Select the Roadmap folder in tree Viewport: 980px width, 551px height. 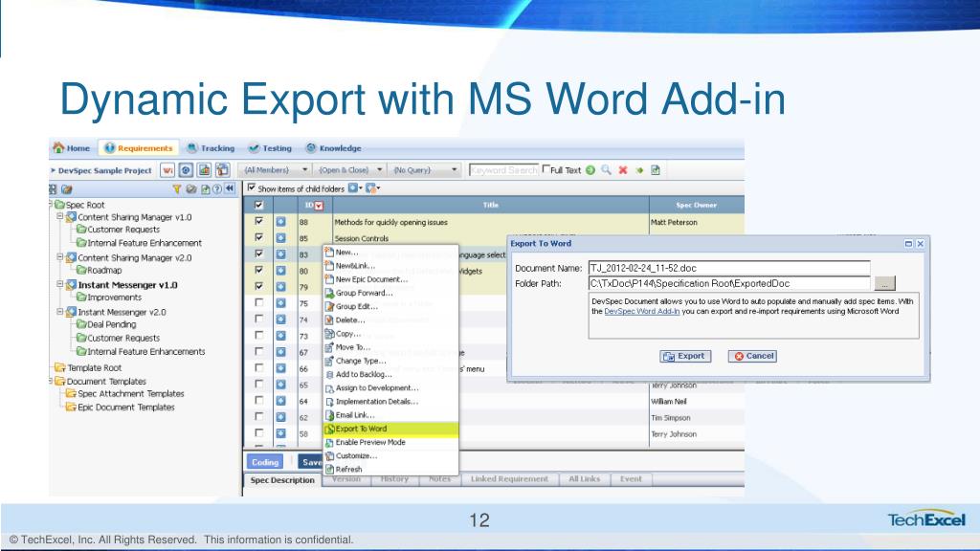(x=100, y=270)
